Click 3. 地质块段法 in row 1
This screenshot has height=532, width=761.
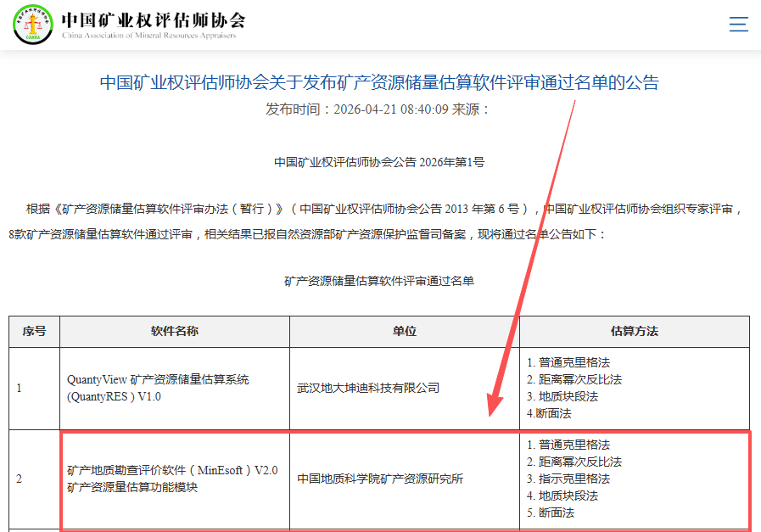562,396
